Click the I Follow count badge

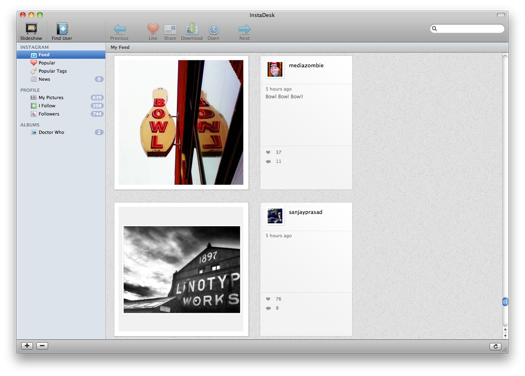pyautogui.click(x=97, y=106)
